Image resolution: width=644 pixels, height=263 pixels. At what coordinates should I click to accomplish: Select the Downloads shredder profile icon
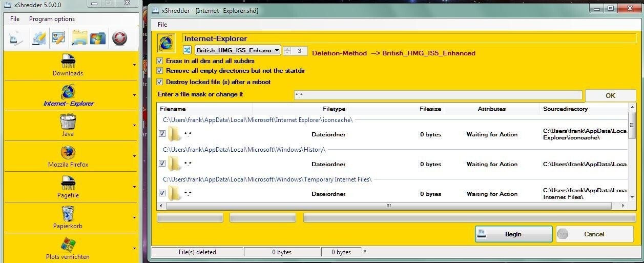pyautogui.click(x=68, y=61)
